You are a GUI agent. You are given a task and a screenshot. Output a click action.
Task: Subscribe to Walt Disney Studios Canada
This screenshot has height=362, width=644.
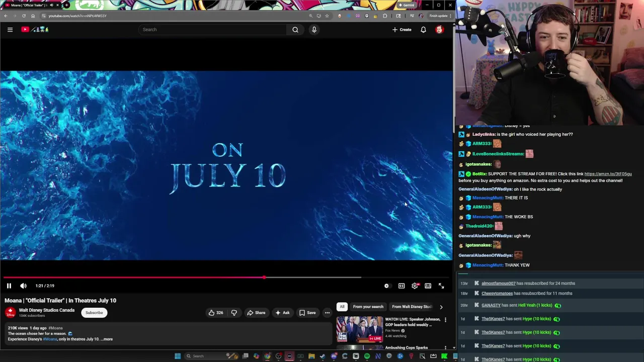94,313
